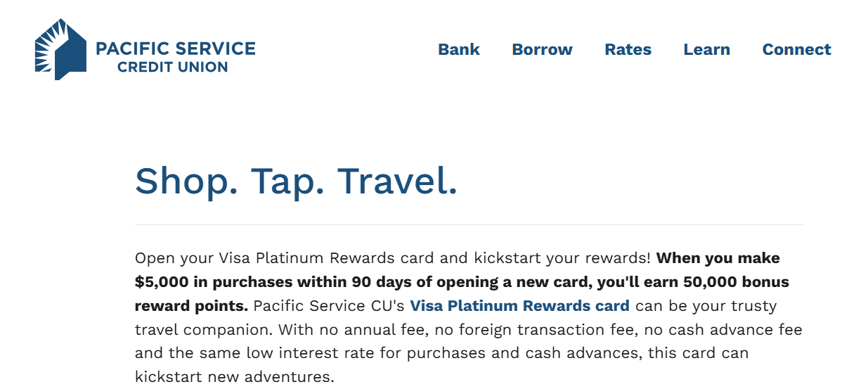Open the Connect navigation item
Image resolution: width=868 pixels, height=389 pixels.
coord(796,50)
